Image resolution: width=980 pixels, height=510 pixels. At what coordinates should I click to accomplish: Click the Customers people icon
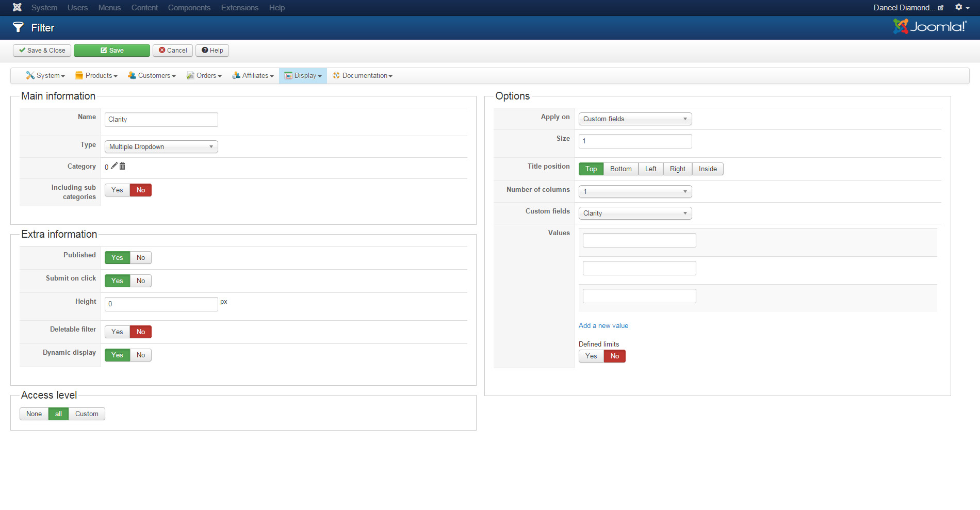[x=132, y=75]
